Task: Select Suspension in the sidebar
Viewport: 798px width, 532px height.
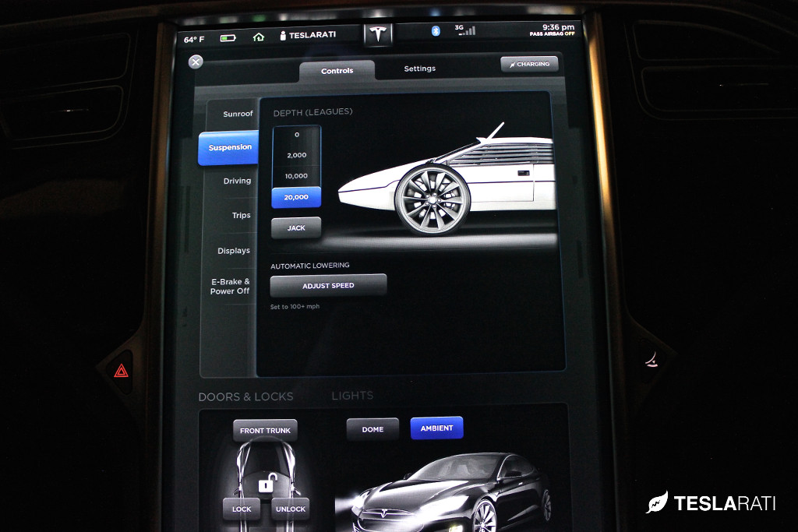Action: click(228, 147)
